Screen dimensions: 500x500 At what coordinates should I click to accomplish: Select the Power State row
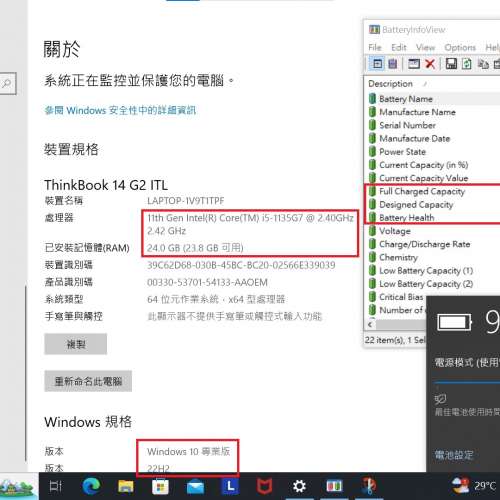pyautogui.click(x=433, y=152)
